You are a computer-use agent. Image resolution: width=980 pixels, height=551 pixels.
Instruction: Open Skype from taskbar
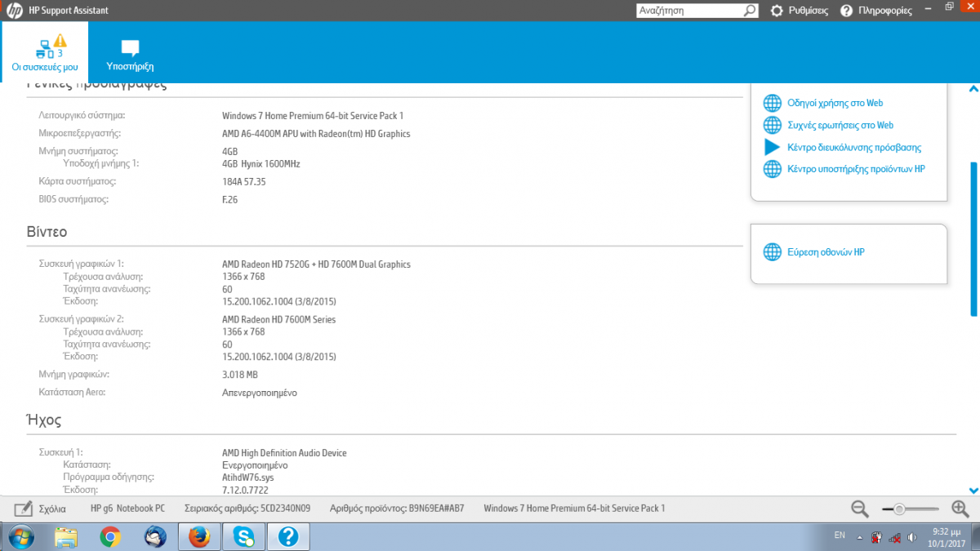point(244,536)
